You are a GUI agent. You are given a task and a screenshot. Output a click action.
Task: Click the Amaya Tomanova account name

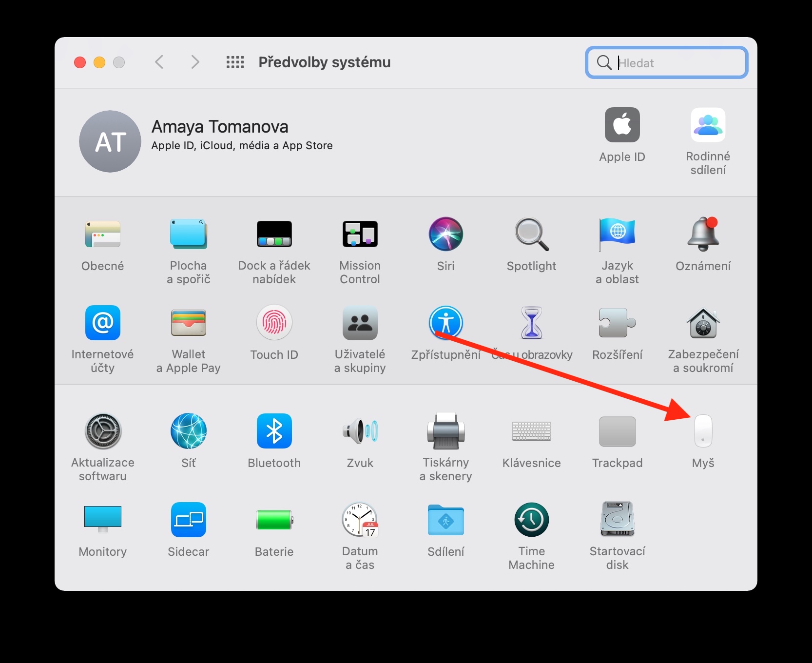[x=220, y=127]
